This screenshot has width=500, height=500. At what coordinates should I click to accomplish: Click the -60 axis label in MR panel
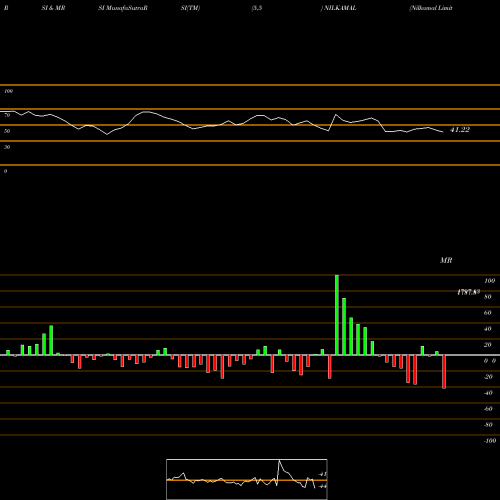[x=488, y=409]
